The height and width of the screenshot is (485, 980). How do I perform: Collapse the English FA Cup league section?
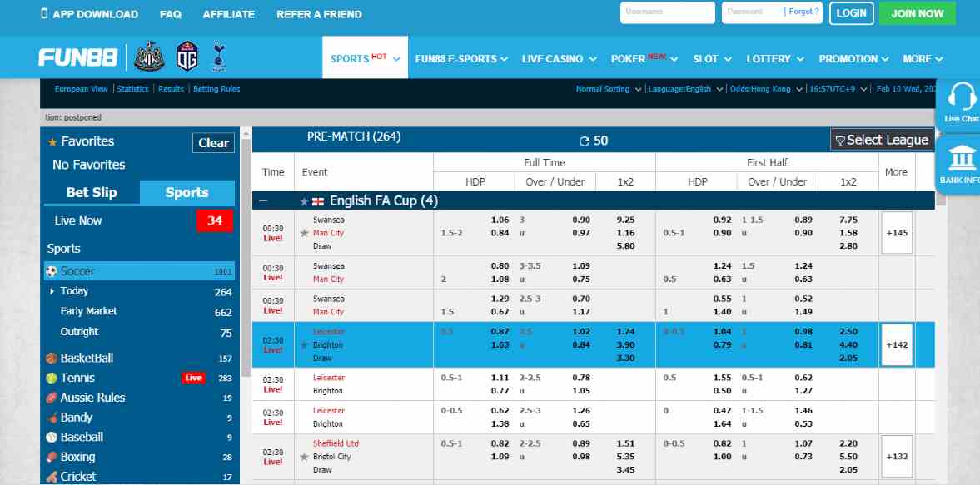263,201
